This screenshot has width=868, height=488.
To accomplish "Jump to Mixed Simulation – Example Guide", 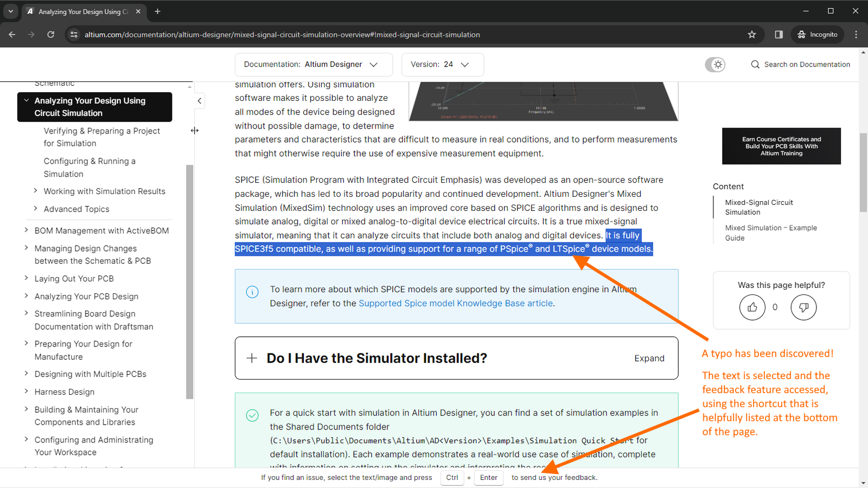I will [x=771, y=233].
